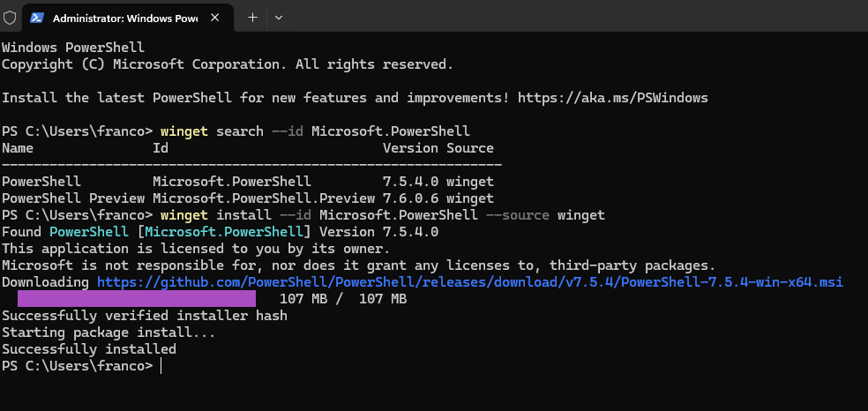Click "Successfully verified installer hash" line
Viewport: 868px width, 411px height.
click(144, 316)
